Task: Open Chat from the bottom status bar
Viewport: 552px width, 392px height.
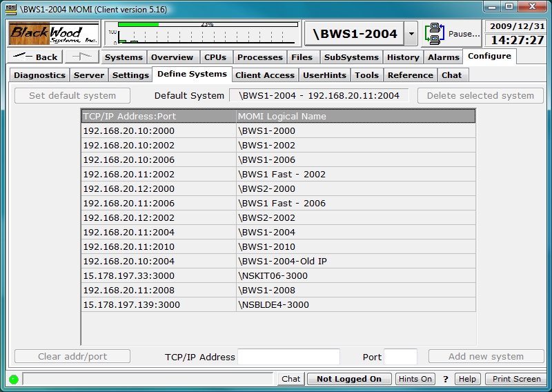Action: point(291,379)
